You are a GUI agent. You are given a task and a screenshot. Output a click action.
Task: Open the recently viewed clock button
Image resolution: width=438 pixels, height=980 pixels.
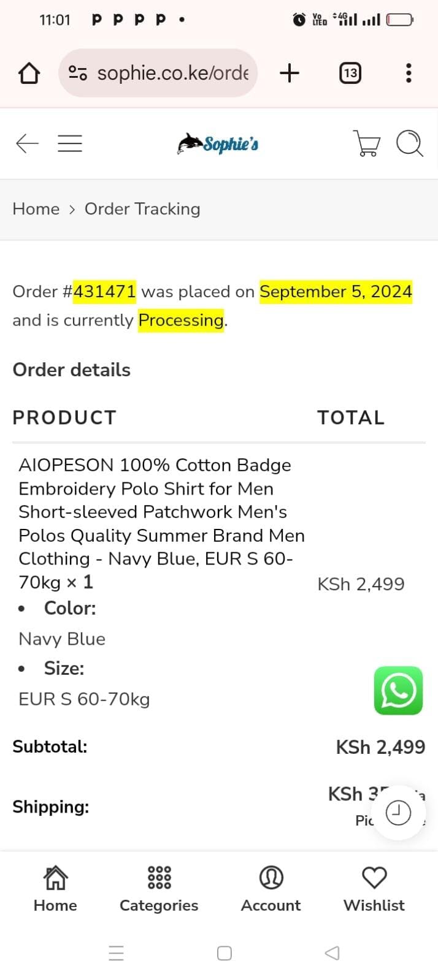coord(398,813)
